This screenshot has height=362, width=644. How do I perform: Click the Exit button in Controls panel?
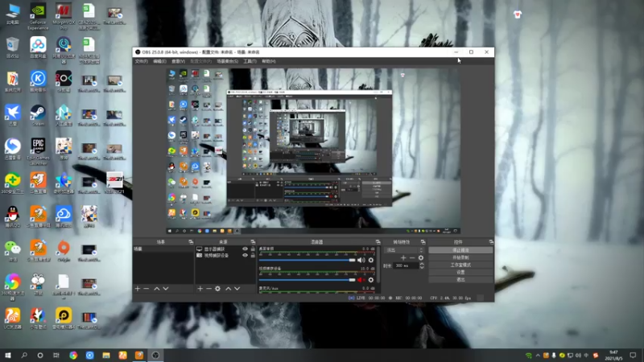point(460,279)
